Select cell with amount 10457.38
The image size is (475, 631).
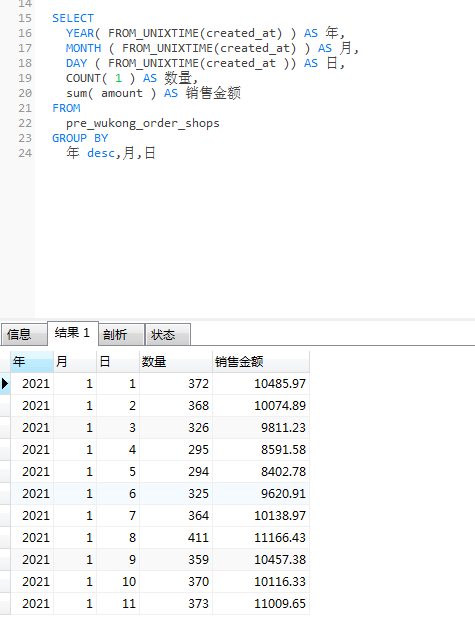[x=261, y=559]
